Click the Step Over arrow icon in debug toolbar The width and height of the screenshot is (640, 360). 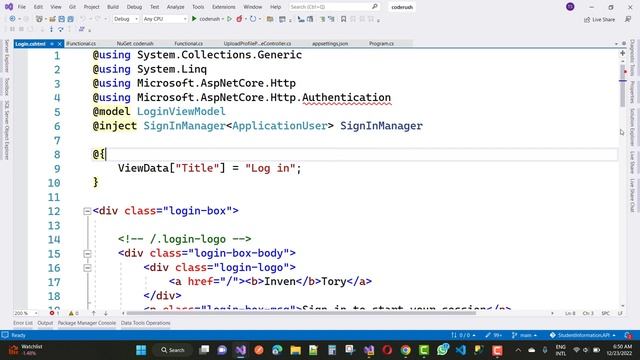60,29
